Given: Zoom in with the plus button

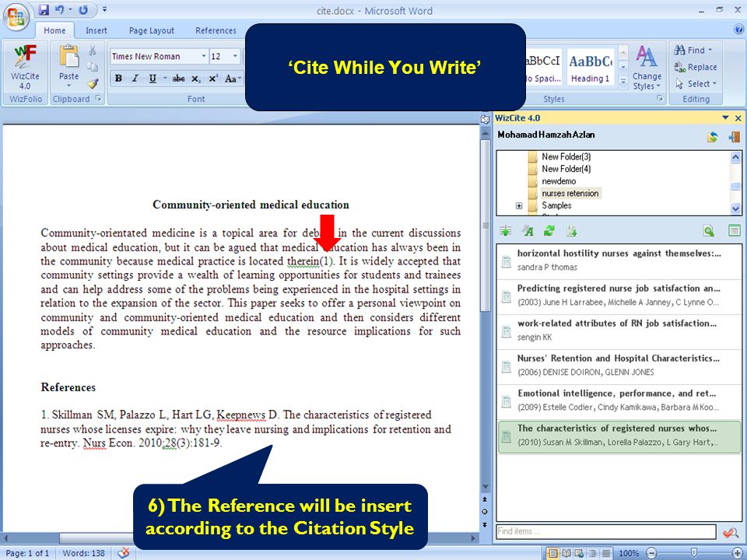Looking at the screenshot, I should 737,553.
